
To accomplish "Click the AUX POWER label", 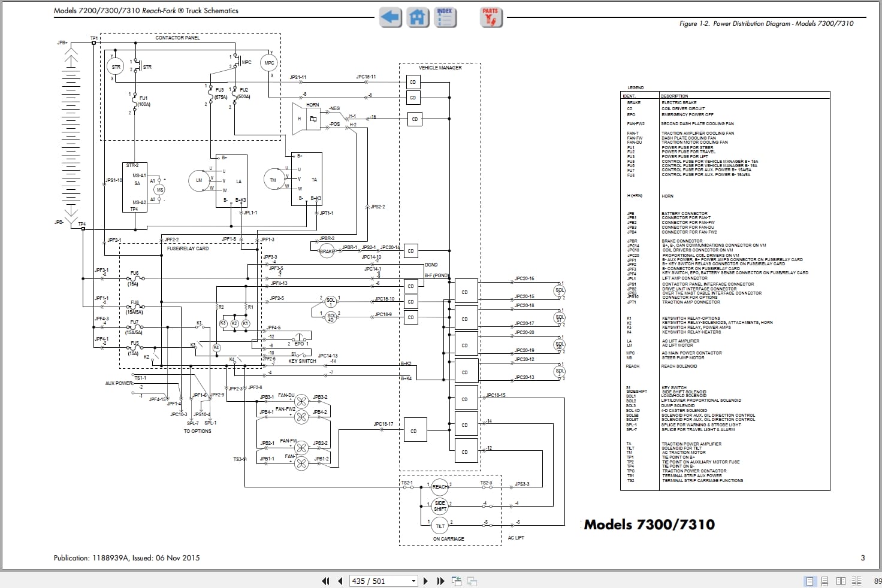I will pos(119,383).
